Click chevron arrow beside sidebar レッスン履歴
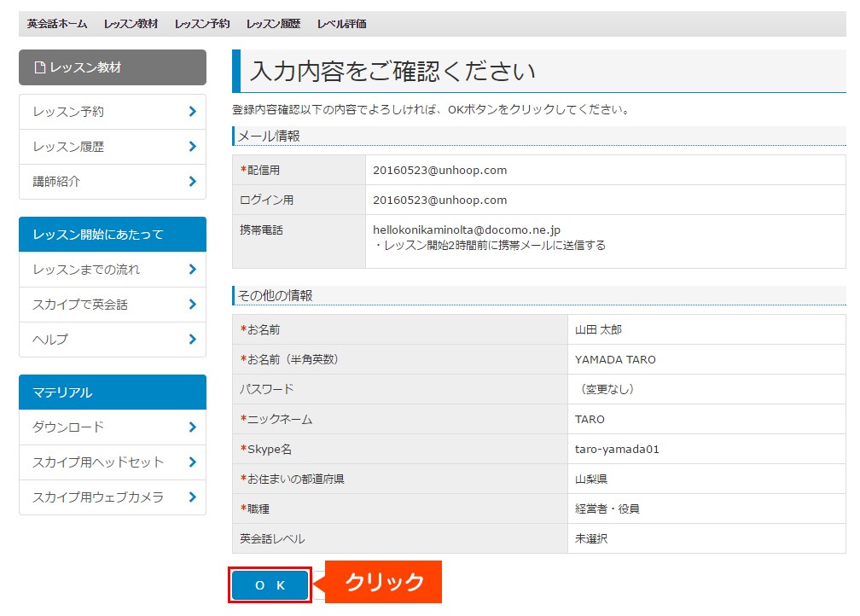The height and width of the screenshot is (616, 860). point(193,147)
